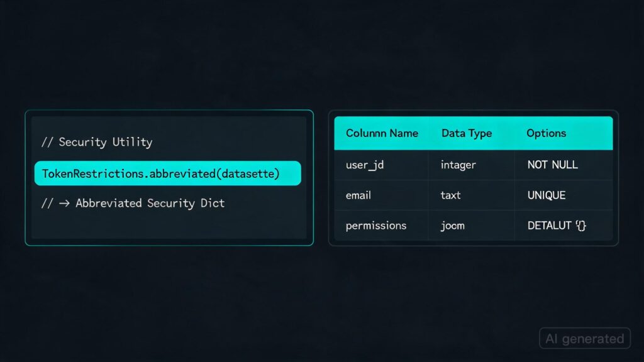Click the highlighted TokenRestrictions.abbreviated(datasette) line
Viewport: 644px width, 362px height.
[167, 173]
